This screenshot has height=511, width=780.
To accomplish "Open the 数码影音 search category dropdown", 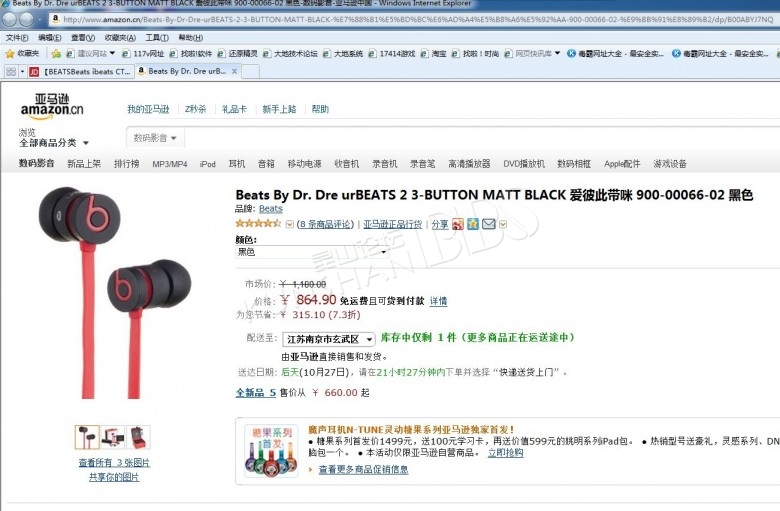I will point(155,138).
